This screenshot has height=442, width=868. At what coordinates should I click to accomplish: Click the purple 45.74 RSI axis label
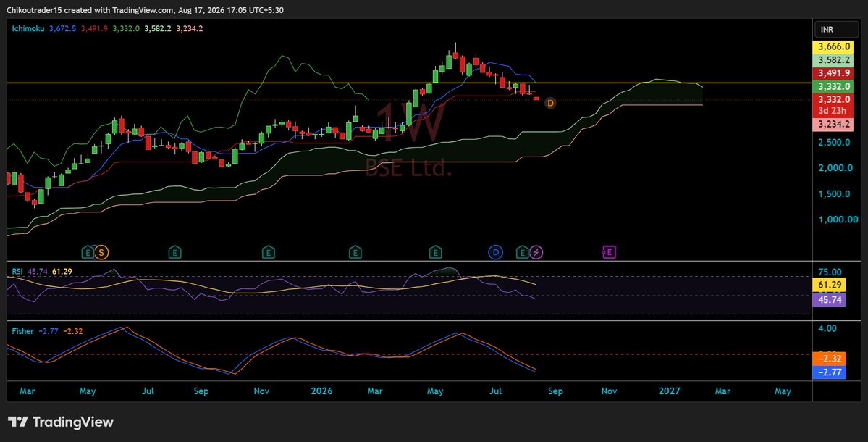point(829,300)
